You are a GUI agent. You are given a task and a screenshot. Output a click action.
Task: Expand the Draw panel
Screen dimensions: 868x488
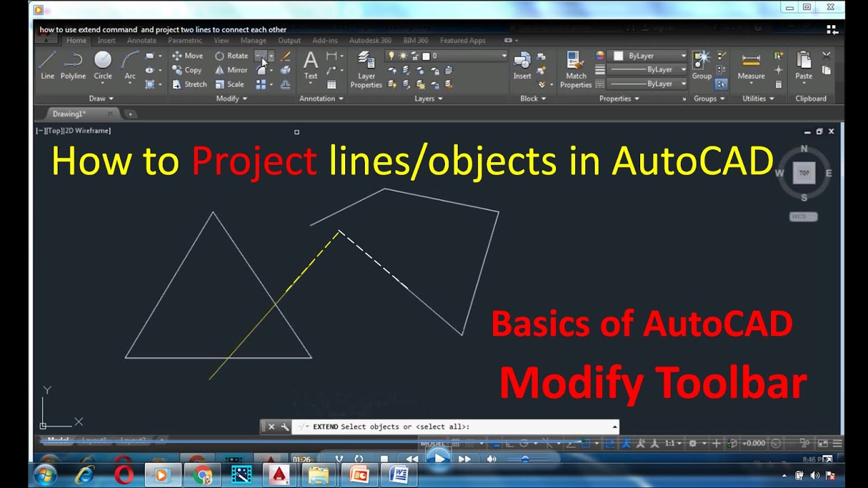click(x=102, y=98)
